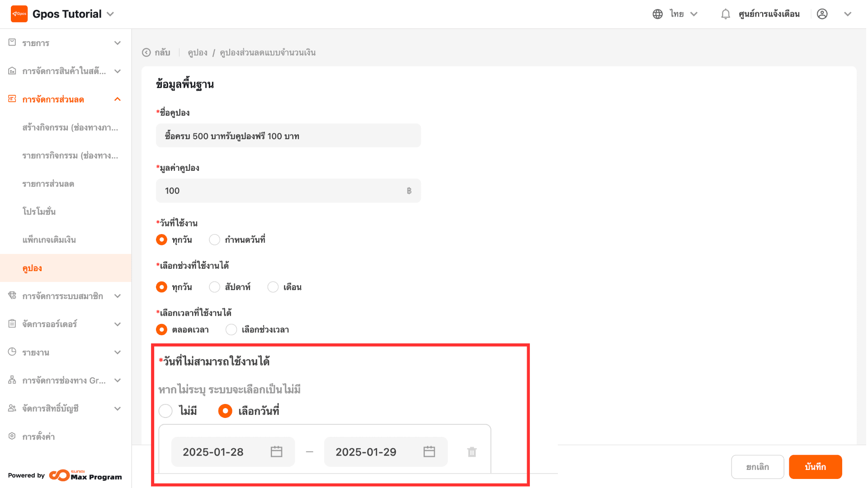868x488 pixels.
Task: Select the เลือกช่วงเวลา radio option
Action: click(231, 329)
